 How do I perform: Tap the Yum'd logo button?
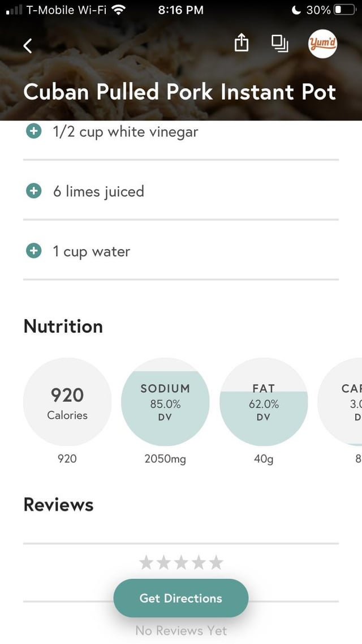(322, 44)
